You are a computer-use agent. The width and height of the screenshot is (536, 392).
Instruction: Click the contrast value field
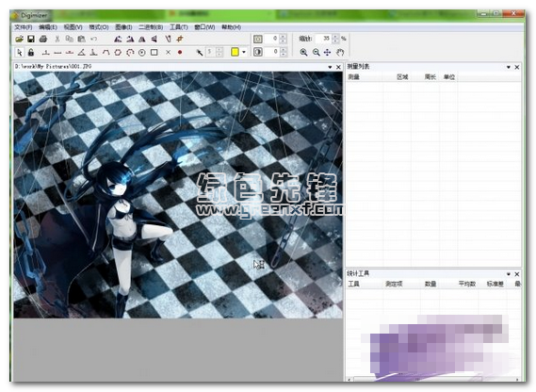click(x=271, y=52)
